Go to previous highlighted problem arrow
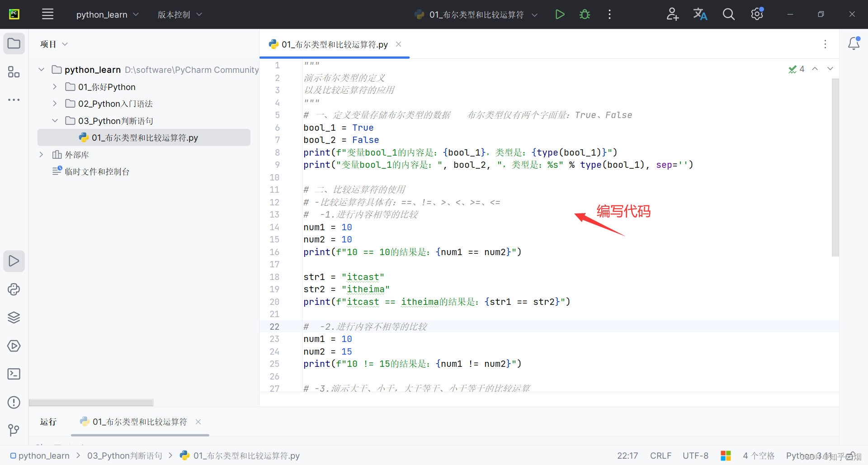868x465 pixels. [815, 69]
